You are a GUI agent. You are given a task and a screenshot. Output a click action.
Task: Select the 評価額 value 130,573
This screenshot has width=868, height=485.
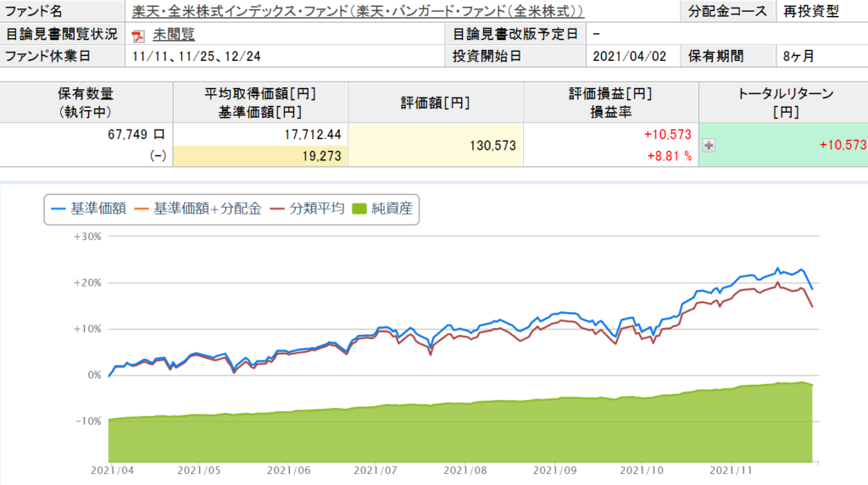pos(492,146)
